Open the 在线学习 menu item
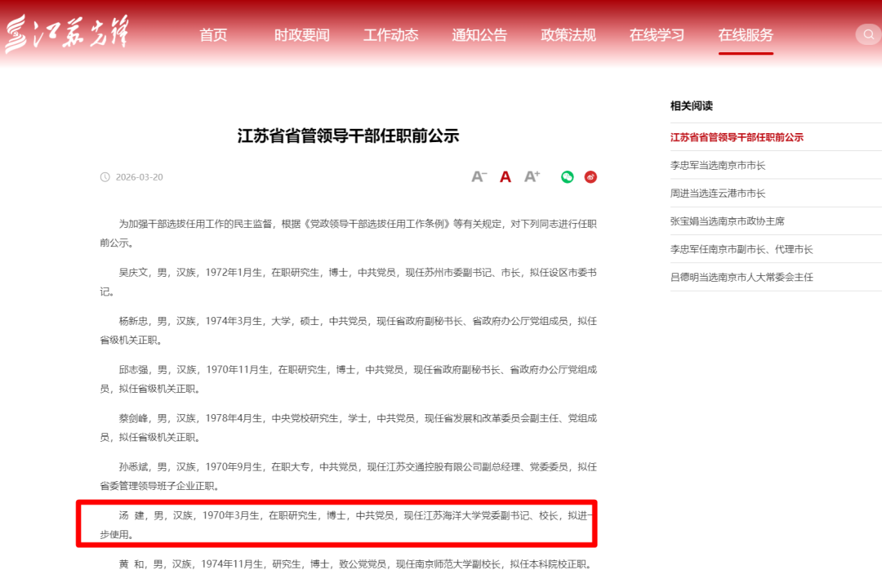The width and height of the screenshot is (882, 588). pos(657,35)
